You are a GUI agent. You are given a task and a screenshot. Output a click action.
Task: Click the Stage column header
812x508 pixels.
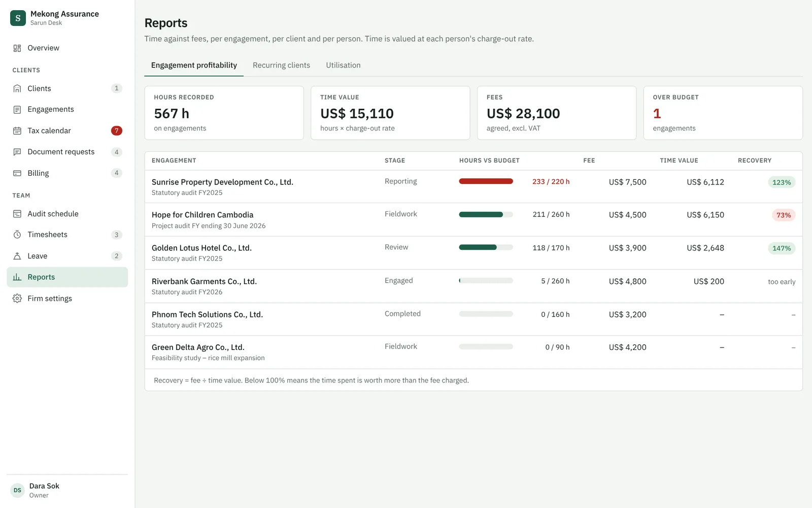[395, 161]
